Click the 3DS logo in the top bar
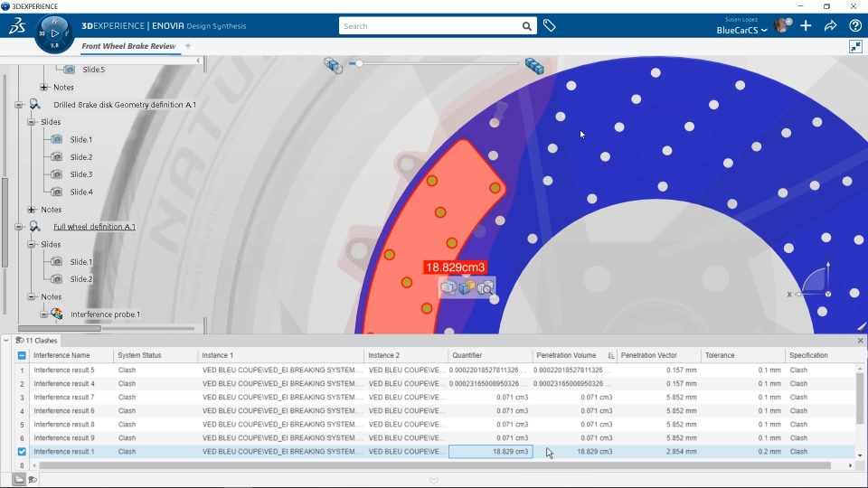The width and height of the screenshot is (868, 488). click(x=17, y=26)
